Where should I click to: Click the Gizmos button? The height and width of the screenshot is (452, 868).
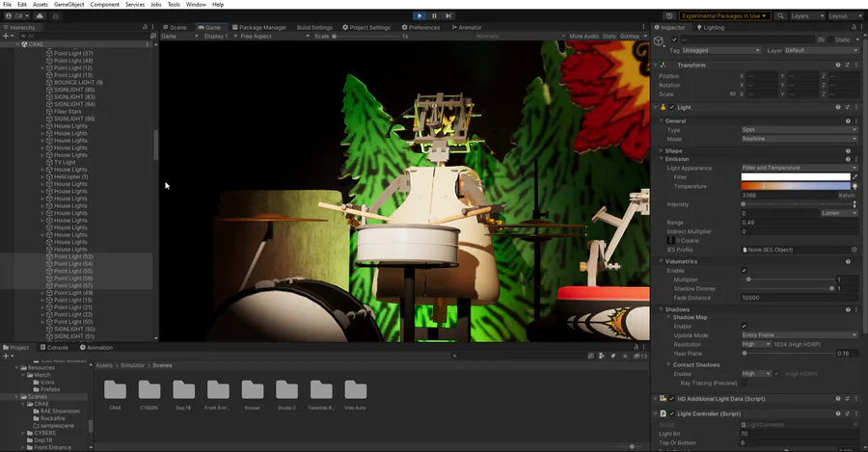pyautogui.click(x=630, y=37)
